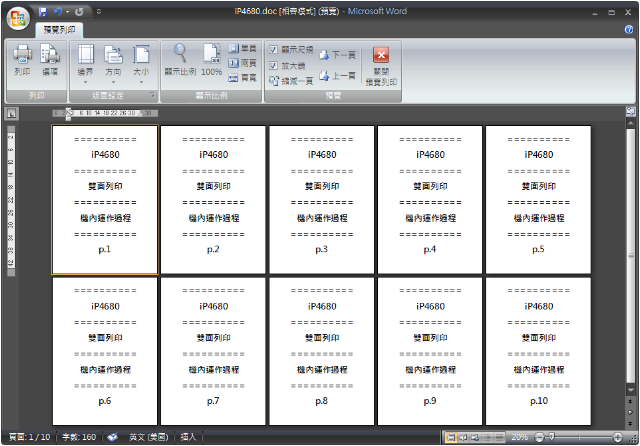Toggle ruler button above vertical scrollbar
640x446 pixels.
click(x=631, y=111)
